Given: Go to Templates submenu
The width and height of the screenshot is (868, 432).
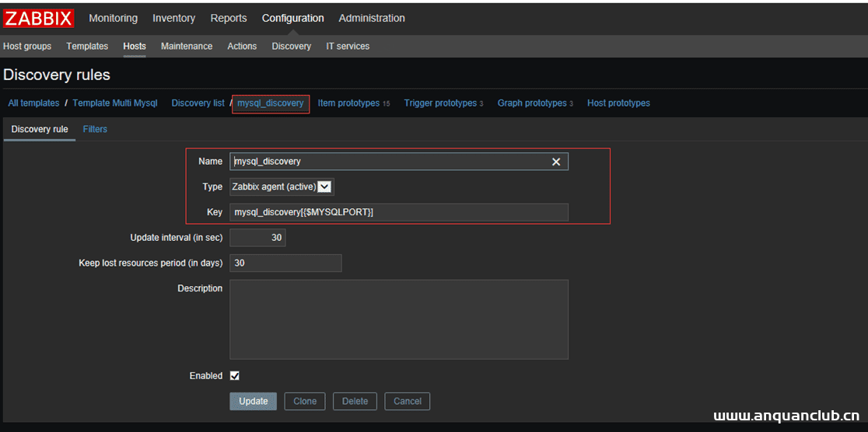Looking at the screenshot, I should pos(87,47).
